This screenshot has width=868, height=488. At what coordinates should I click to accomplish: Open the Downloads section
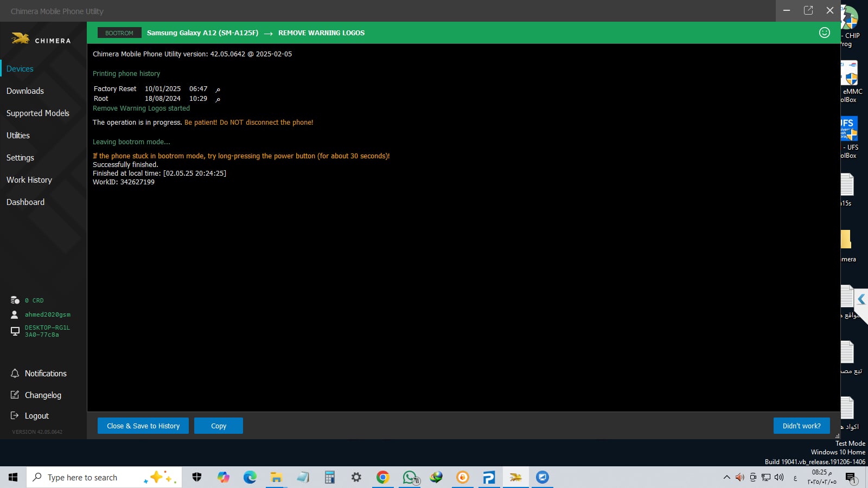[25, 91]
